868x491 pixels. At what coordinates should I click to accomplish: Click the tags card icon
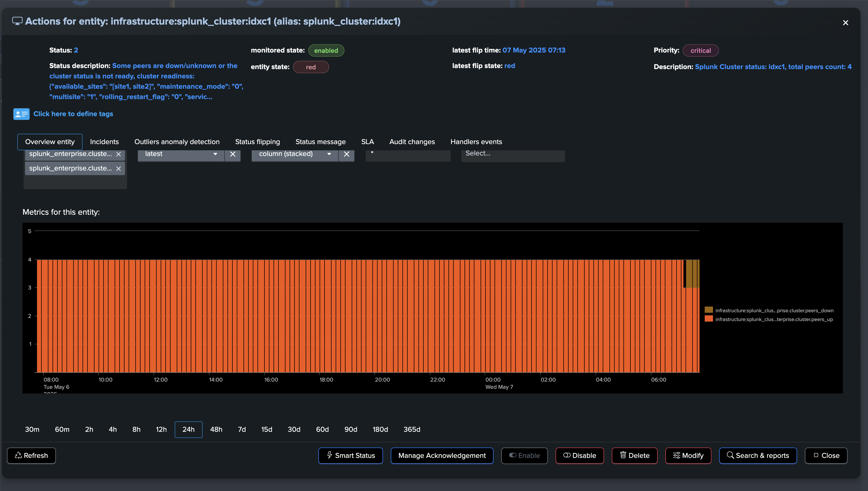pyautogui.click(x=21, y=114)
